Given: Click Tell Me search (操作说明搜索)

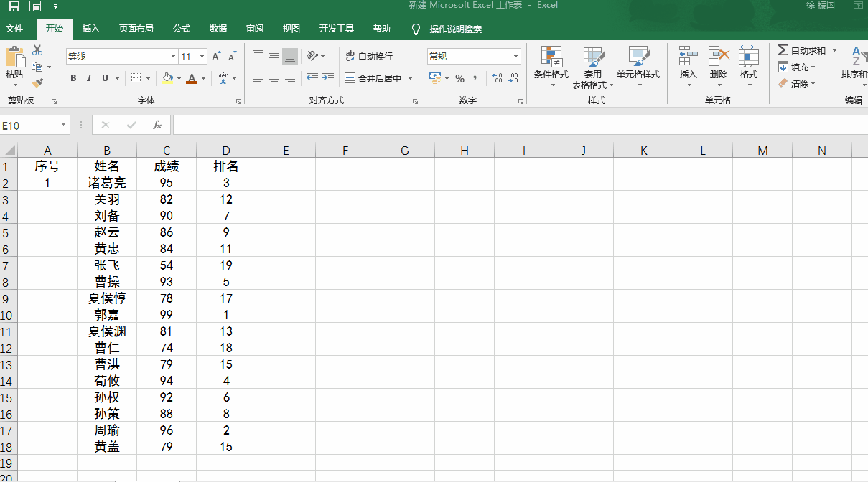Looking at the screenshot, I should [456, 29].
